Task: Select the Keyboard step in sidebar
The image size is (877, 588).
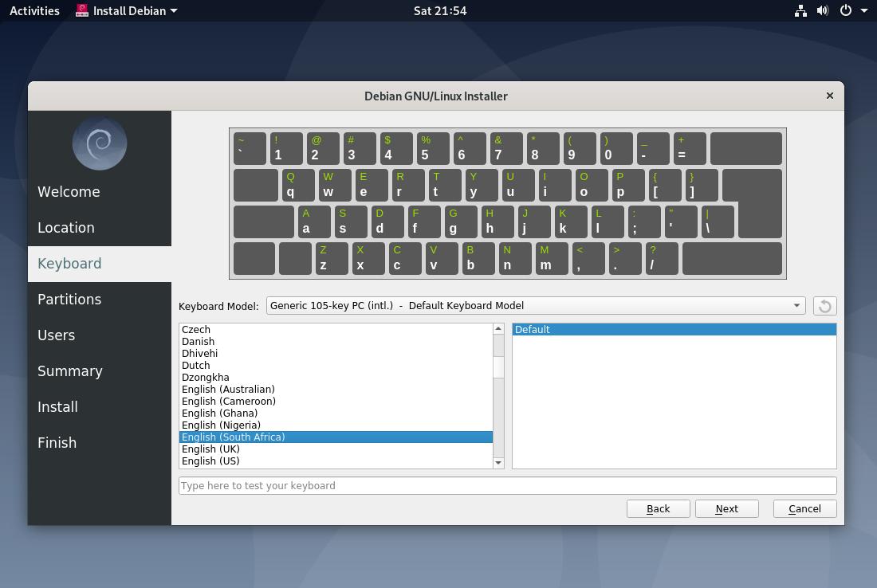Action: (x=100, y=263)
